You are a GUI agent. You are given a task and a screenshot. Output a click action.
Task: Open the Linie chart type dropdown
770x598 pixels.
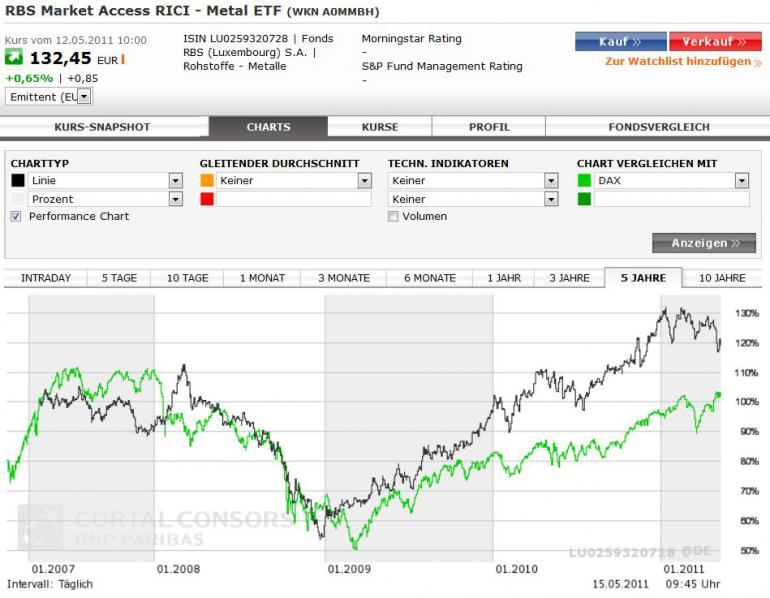coord(175,181)
